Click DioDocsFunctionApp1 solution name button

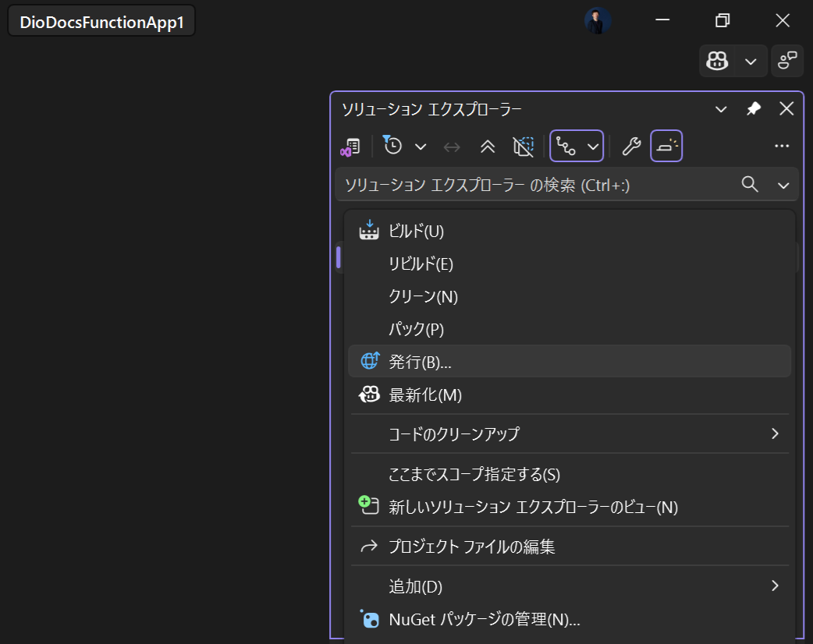point(101,21)
